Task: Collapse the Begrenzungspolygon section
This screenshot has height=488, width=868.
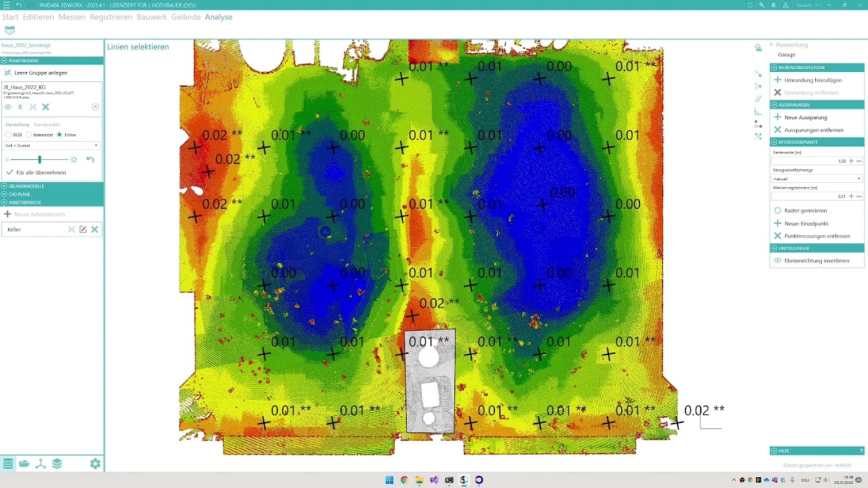Action: [817, 68]
